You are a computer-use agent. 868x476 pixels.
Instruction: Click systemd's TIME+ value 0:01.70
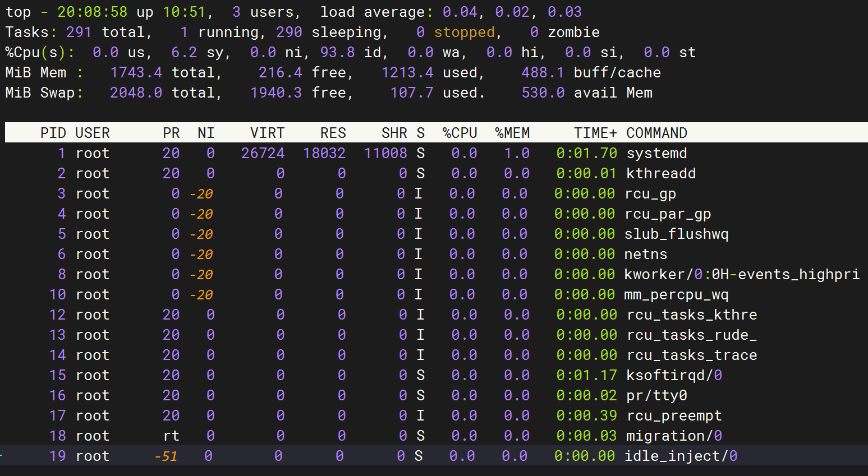[587, 153]
